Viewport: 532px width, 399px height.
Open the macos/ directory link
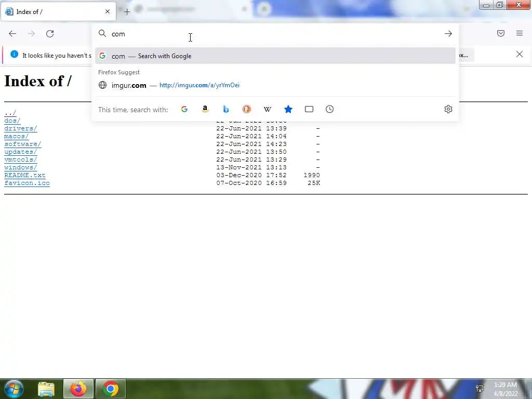pyautogui.click(x=16, y=137)
